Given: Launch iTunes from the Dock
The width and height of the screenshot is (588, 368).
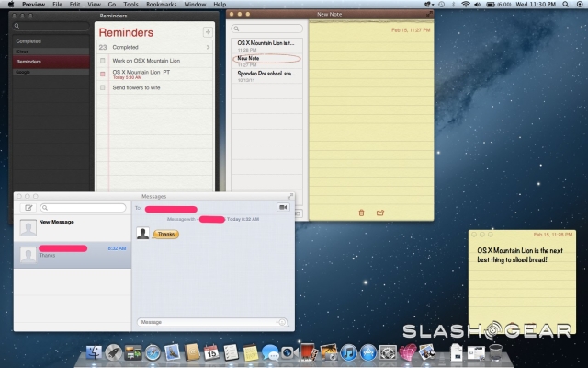Looking at the screenshot, I should [348, 352].
